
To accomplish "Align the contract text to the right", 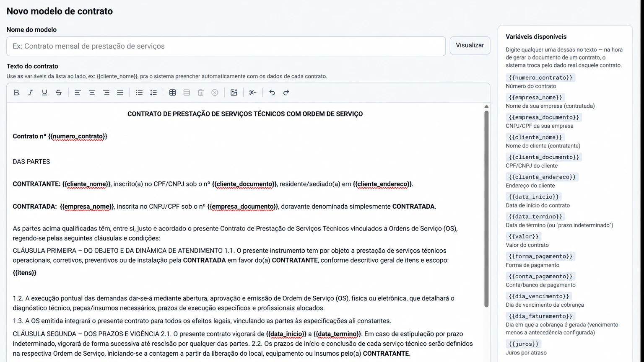I will click(x=106, y=93).
